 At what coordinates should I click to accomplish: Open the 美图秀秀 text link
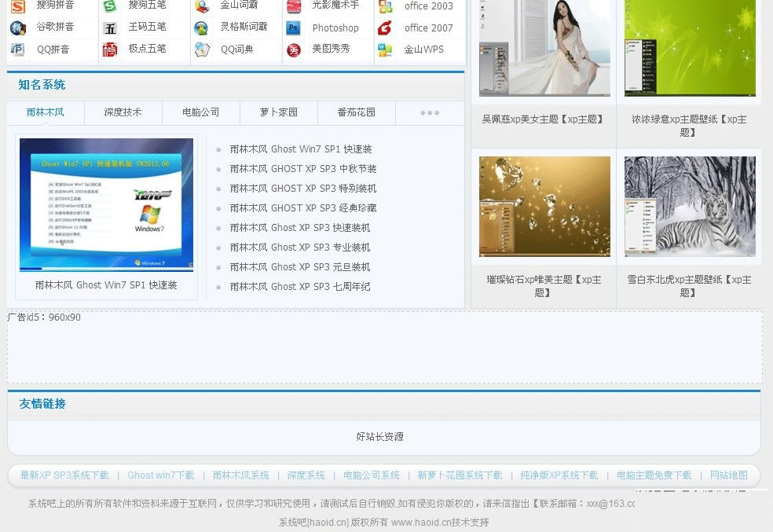pos(331,48)
